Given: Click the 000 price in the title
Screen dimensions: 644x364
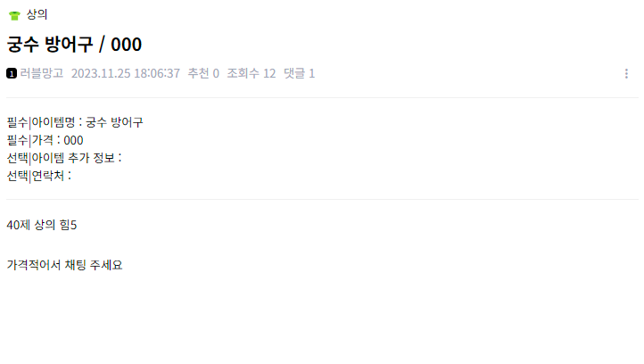Looking at the screenshot, I should 126,45.
